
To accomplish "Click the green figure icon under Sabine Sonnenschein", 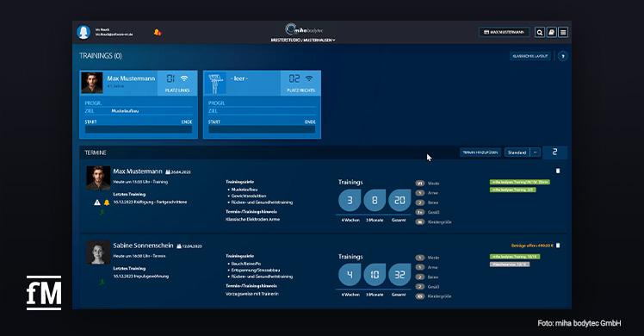I will point(102,282).
